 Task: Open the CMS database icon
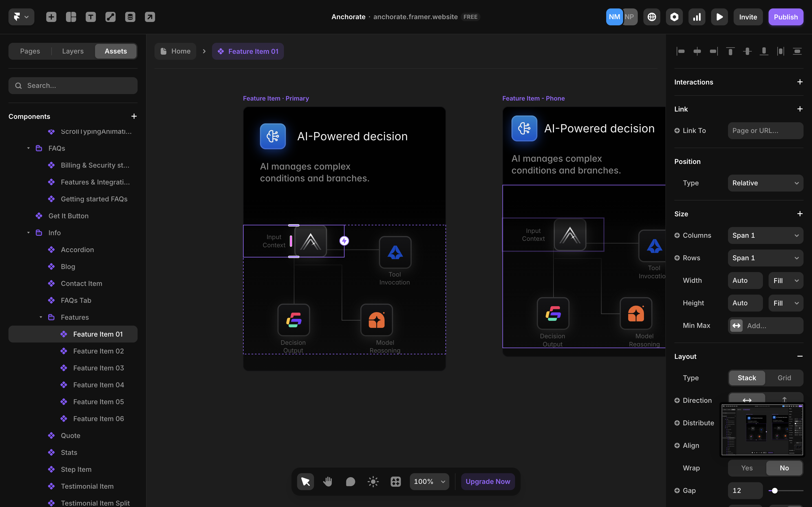point(130,17)
